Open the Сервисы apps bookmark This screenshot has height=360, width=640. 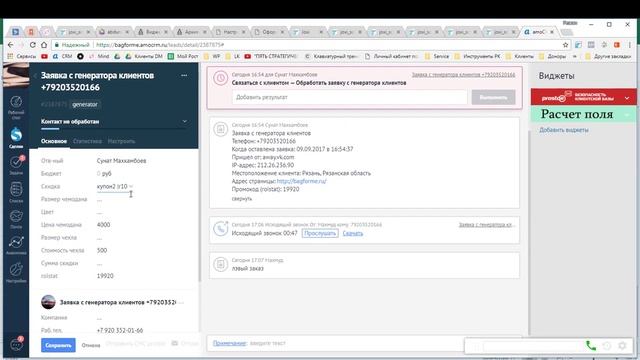[x=22, y=56]
